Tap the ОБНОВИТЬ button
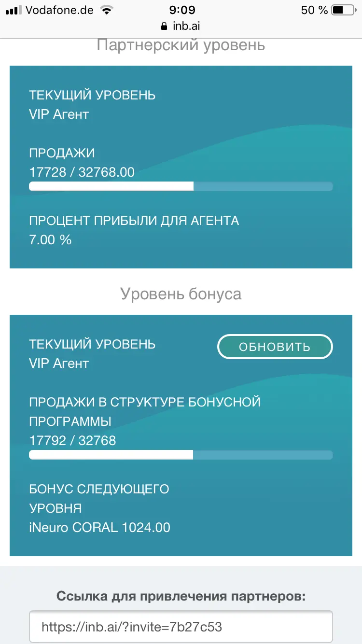 (275, 347)
